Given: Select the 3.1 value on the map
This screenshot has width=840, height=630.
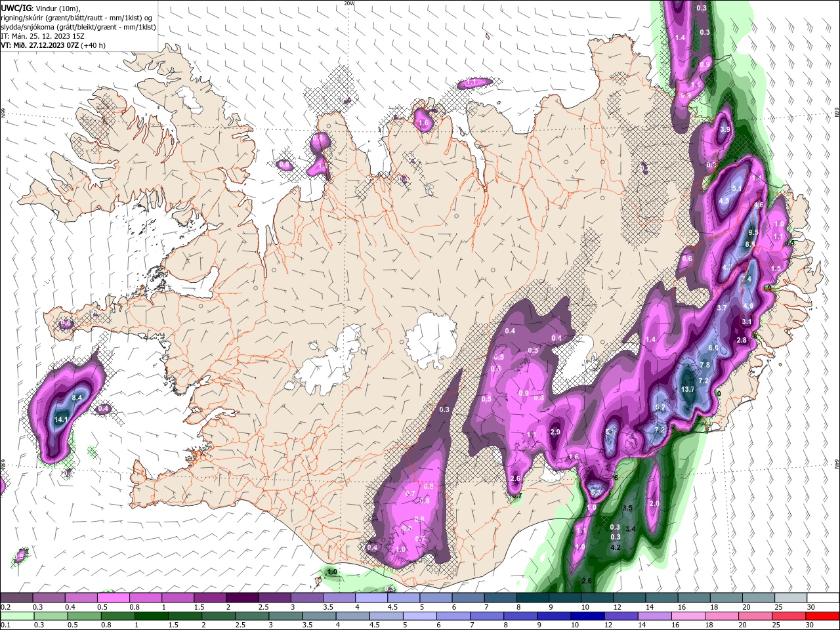Looking at the screenshot, I should pos(746,322).
